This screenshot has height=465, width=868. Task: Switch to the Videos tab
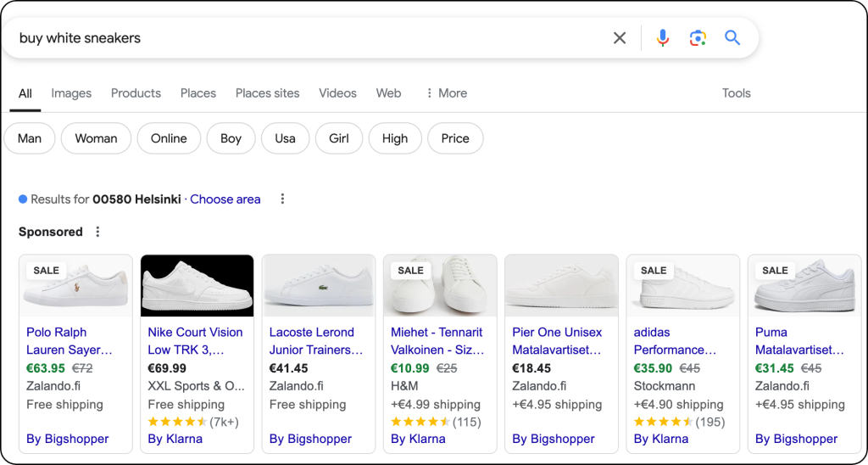(x=337, y=93)
